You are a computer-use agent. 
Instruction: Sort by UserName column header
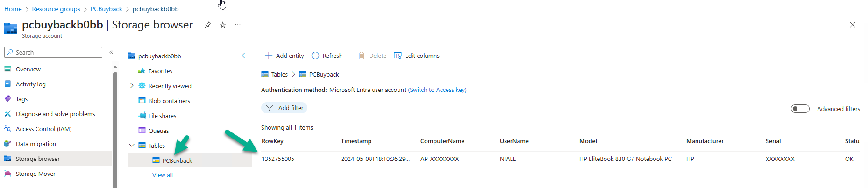(x=514, y=141)
